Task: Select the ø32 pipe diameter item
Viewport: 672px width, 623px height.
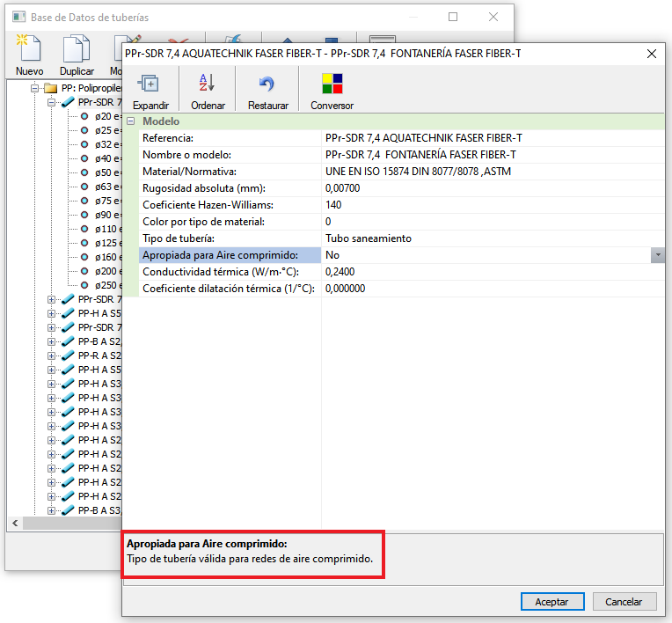Action: (103, 144)
